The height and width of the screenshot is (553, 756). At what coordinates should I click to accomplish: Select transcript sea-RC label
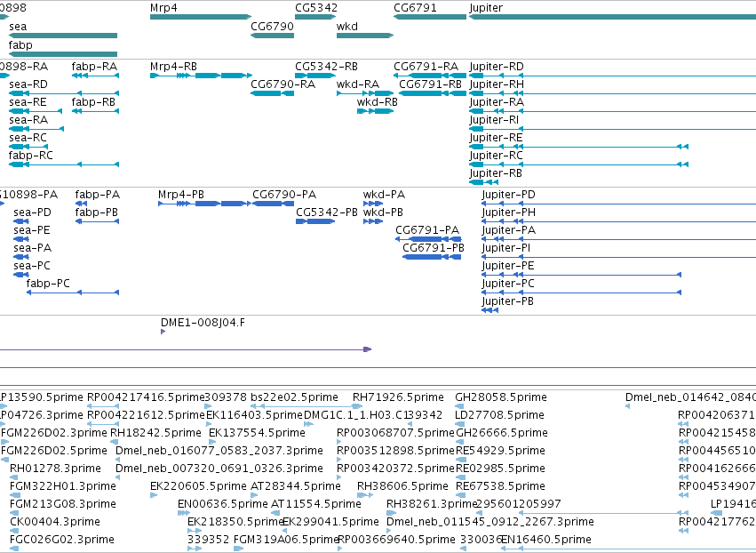point(28,138)
